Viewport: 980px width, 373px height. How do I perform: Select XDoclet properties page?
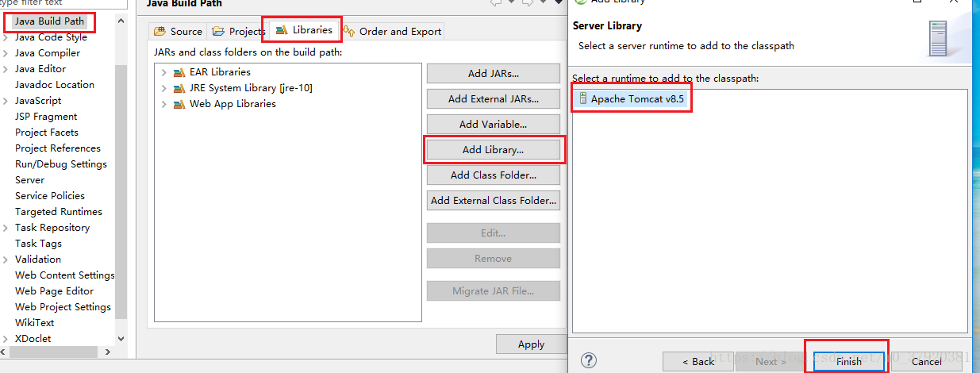pyautogui.click(x=33, y=339)
